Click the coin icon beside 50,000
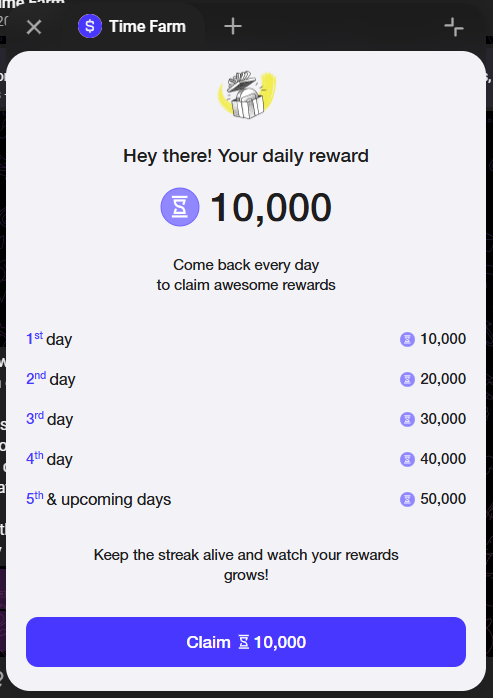The height and width of the screenshot is (698, 493). coord(407,499)
